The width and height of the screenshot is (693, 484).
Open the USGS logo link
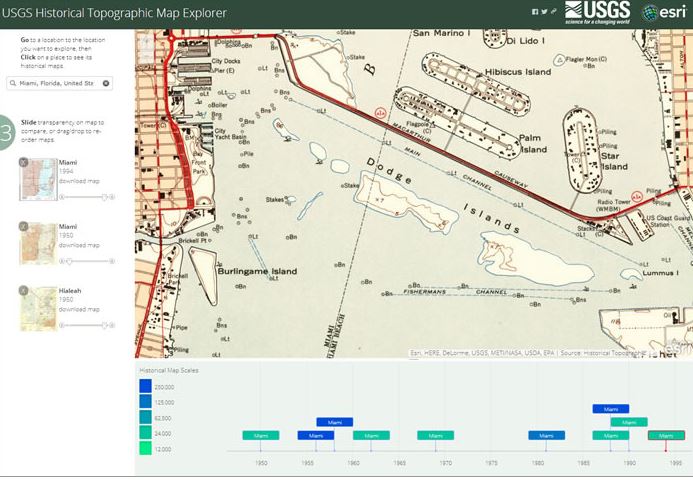point(597,12)
